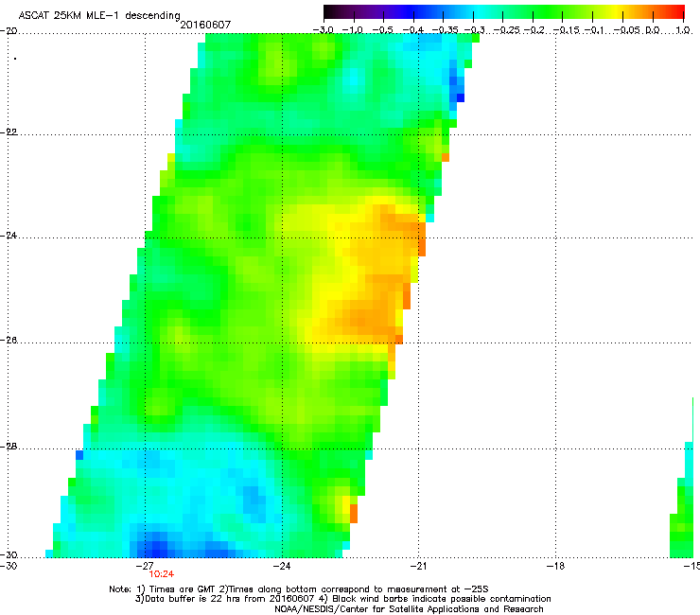The image size is (700, 615).
Task: Pick the yellow section of the color bar
Action: [616, 11]
